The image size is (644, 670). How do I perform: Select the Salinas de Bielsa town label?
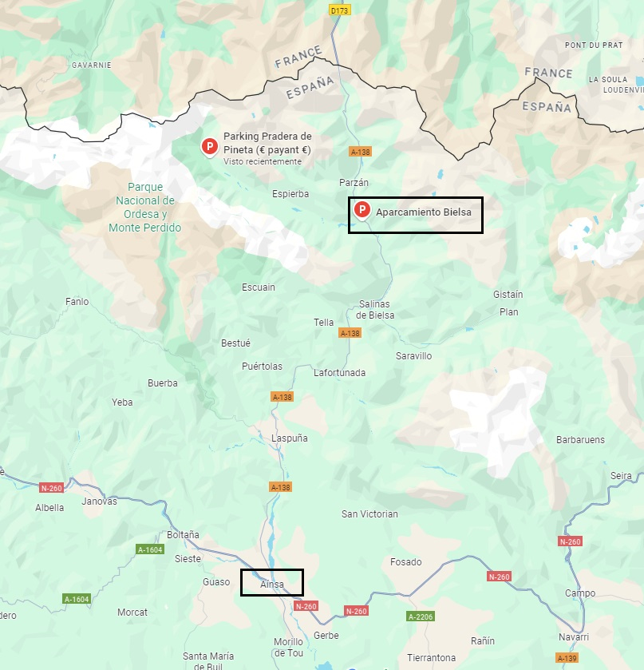pos(375,309)
